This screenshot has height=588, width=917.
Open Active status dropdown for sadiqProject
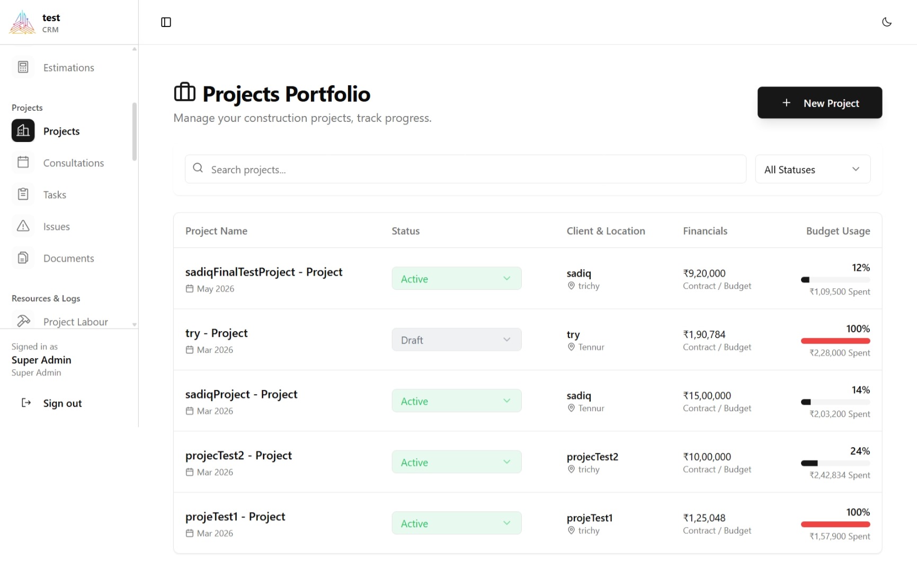(457, 401)
